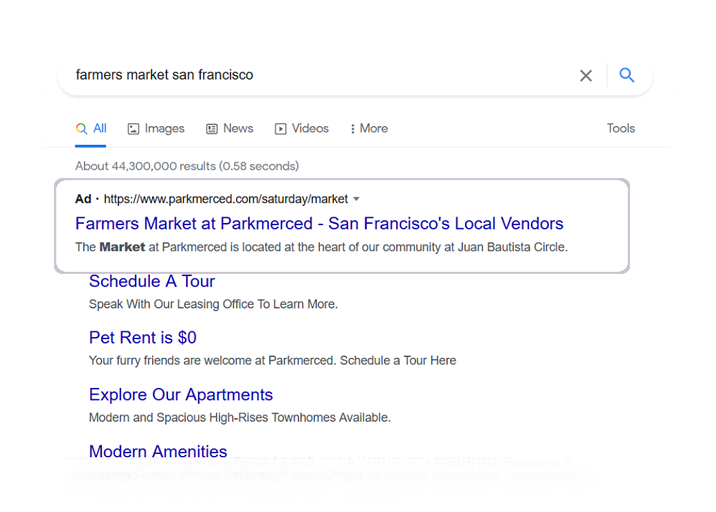Open the Pet Rent is $0 sitelink
The height and width of the screenshot is (512, 716).
click(143, 338)
